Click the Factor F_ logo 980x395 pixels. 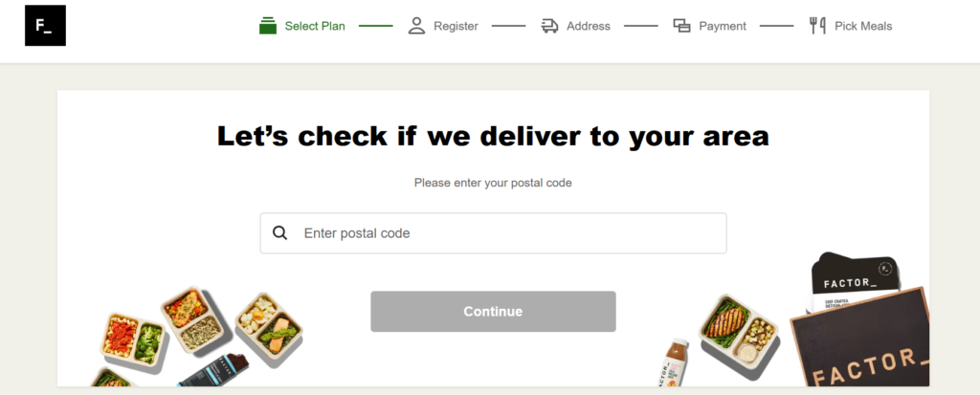pyautogui.click(x=45, y=26)
